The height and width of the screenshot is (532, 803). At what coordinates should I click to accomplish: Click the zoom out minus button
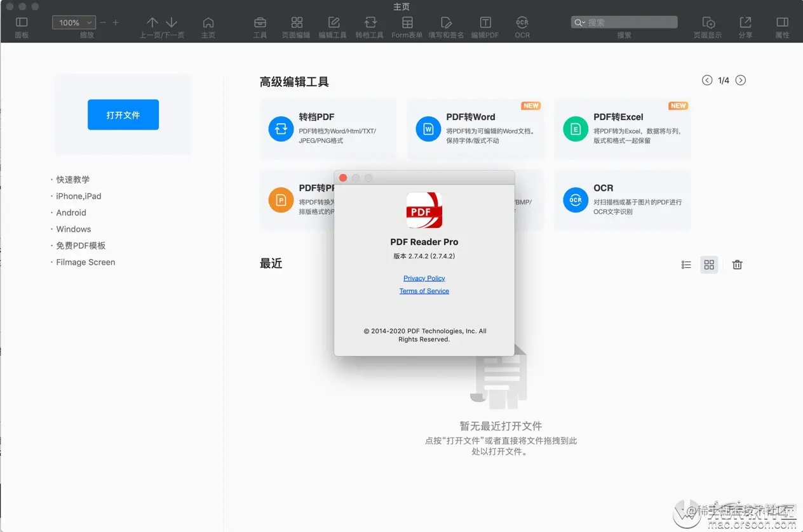click(x=104, y=22)
